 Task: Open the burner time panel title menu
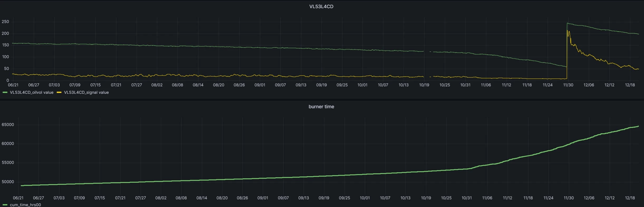(321, 107)
